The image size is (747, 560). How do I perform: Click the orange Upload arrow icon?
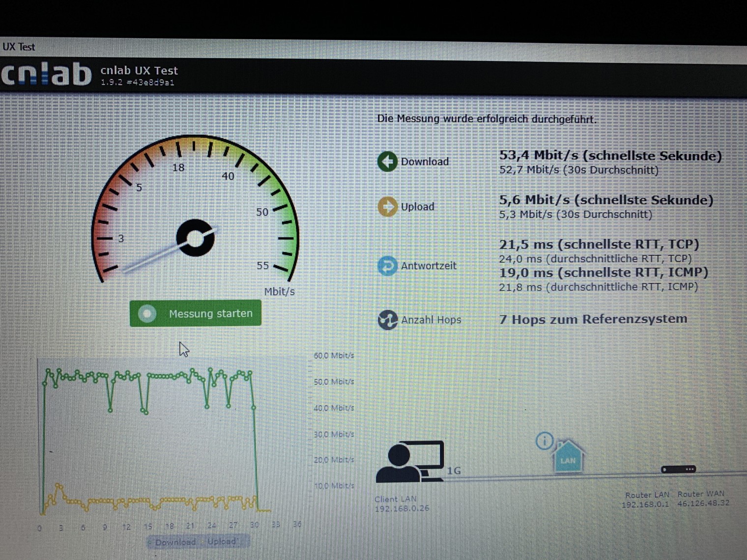(x=387, y=206)
